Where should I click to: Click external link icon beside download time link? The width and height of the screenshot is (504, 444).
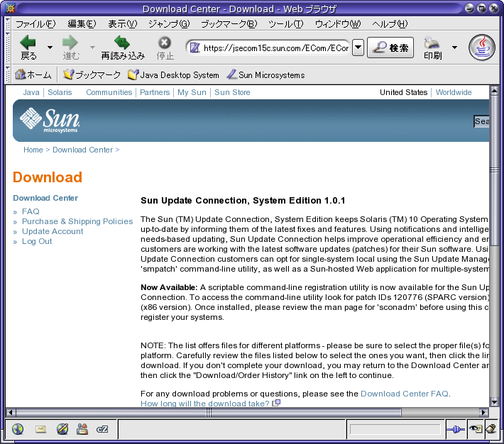click(276, 403)
